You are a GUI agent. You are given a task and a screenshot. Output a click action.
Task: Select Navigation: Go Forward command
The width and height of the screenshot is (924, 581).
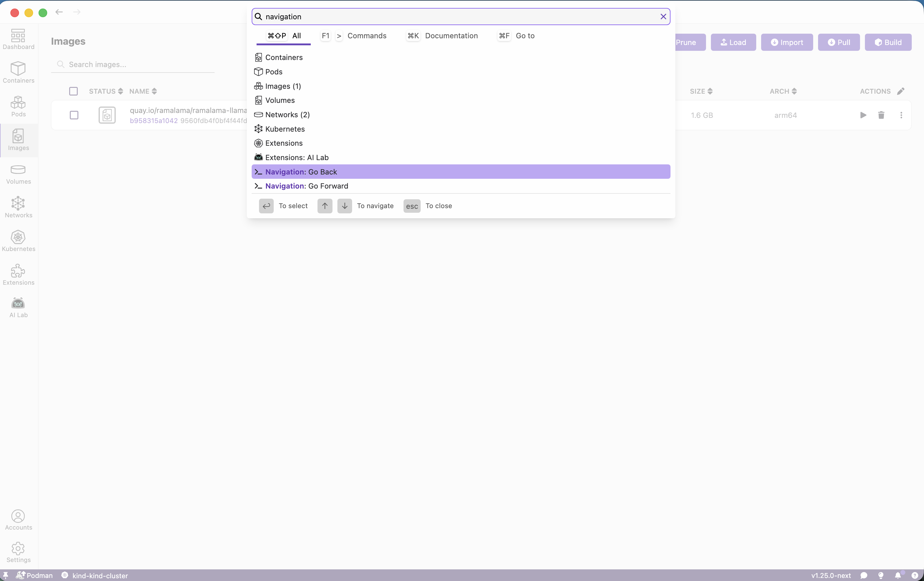[306, 186]
